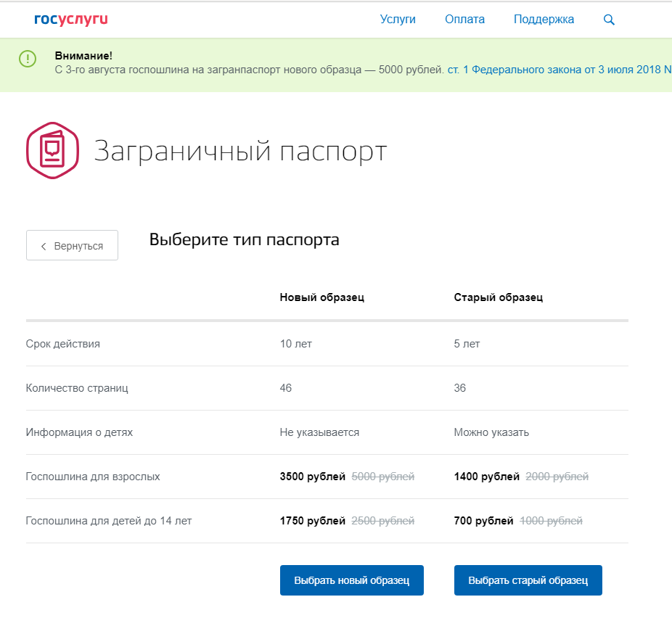Viewport: 672px width, 626px height.
Task: Go to the Оплата section
Action: pos(464,20)
